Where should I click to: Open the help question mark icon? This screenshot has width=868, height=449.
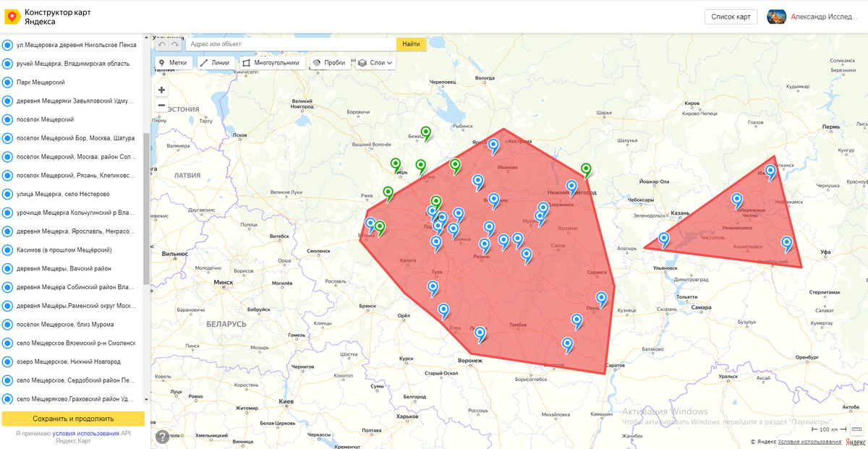[162, 437]
